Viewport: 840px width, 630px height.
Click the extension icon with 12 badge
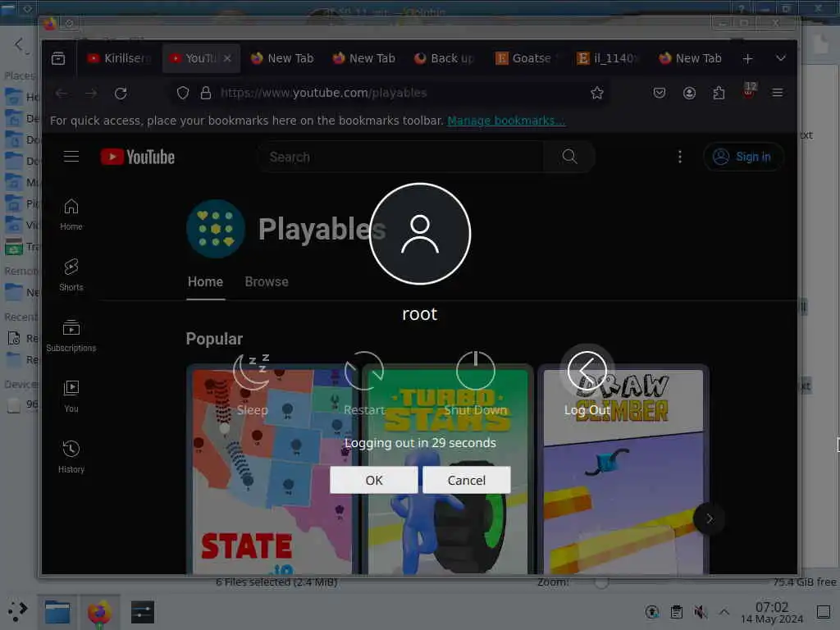point(749,92)
